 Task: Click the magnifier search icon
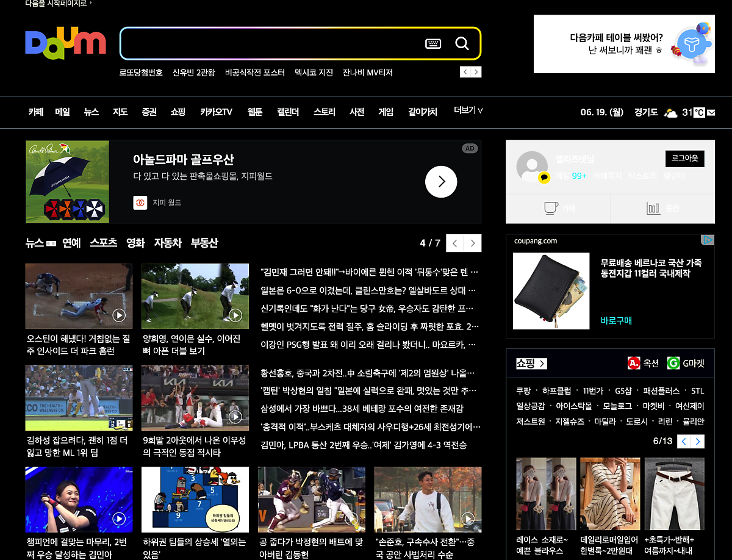click(462, 43)
